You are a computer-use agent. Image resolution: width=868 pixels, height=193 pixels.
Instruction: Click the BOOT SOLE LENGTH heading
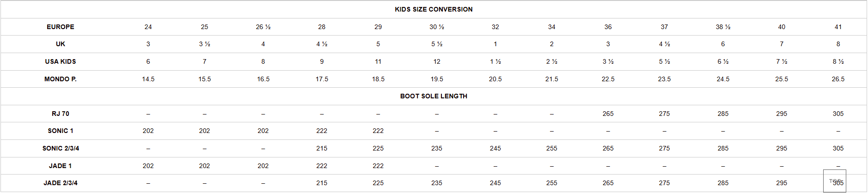coord(434,96)
